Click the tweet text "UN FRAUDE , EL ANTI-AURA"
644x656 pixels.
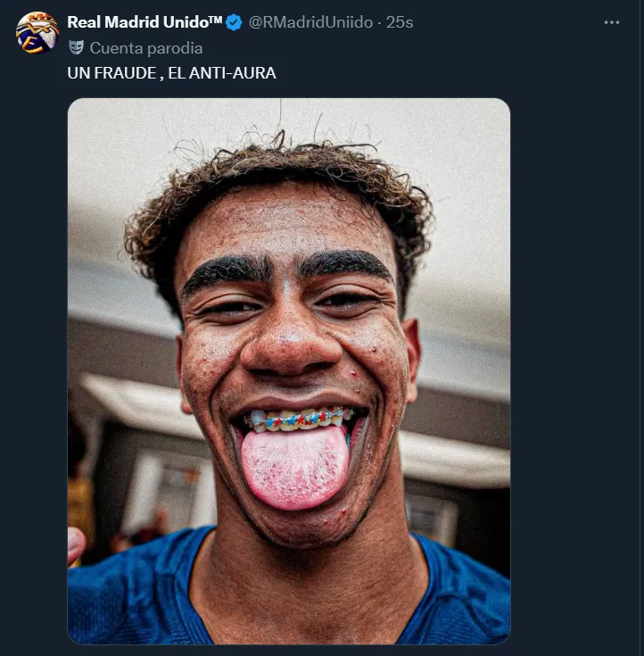pyautogui.click(x=171, y=73)
